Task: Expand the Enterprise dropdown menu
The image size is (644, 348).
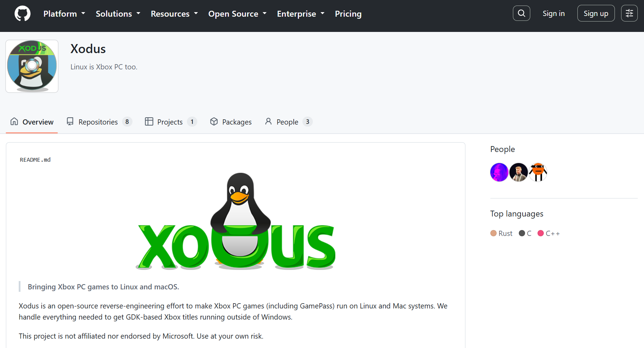Action: [x=301, y=14]
